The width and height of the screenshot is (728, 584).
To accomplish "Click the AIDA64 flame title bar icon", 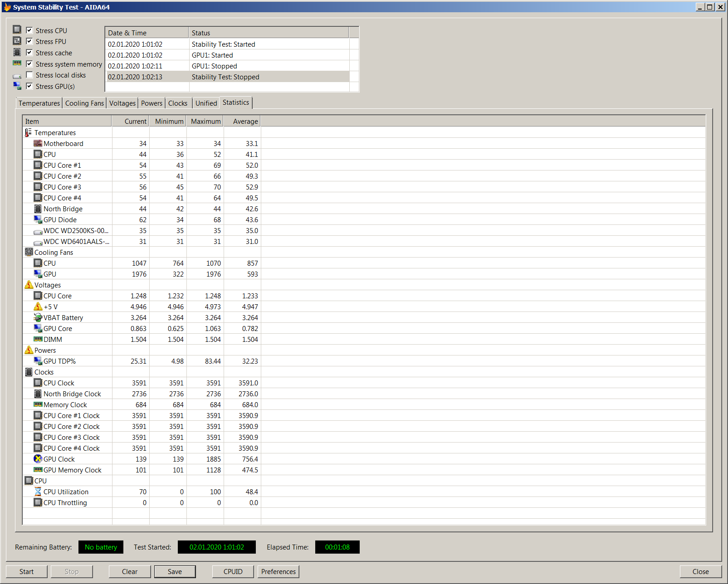I will pos(7,7).
